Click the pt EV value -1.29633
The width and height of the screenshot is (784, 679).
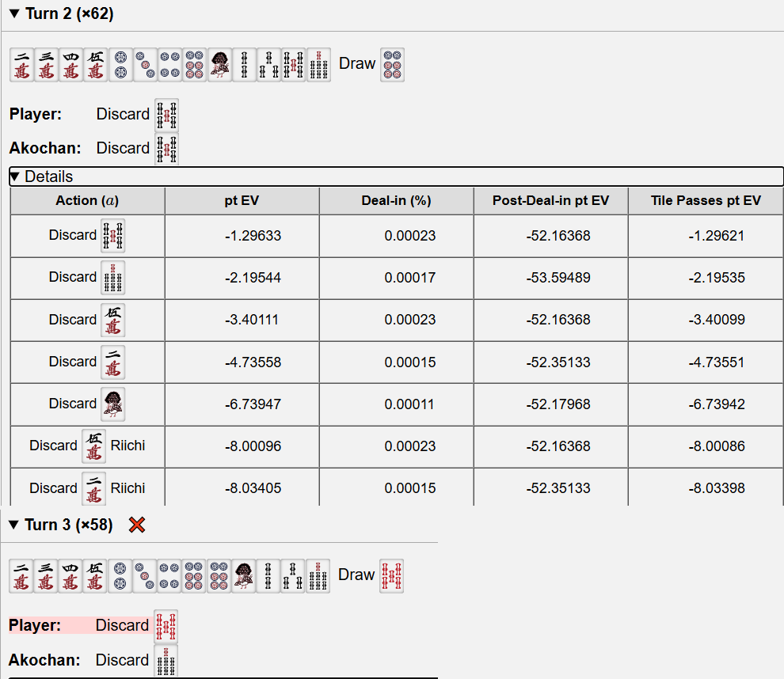pyautogui.click(x=253, y=236)
